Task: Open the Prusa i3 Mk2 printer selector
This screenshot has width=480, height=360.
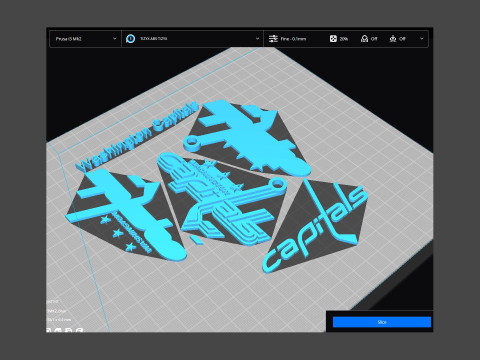Action: pos(85,39)
